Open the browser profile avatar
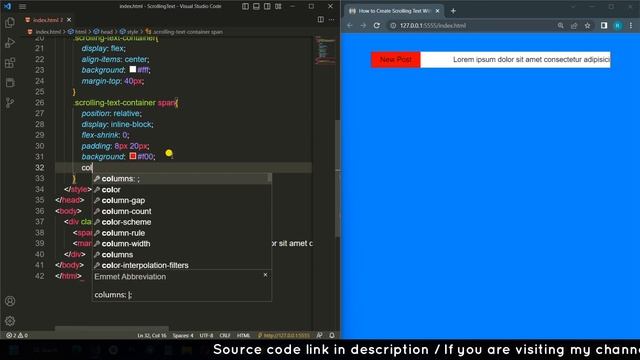 click(618, 25)
